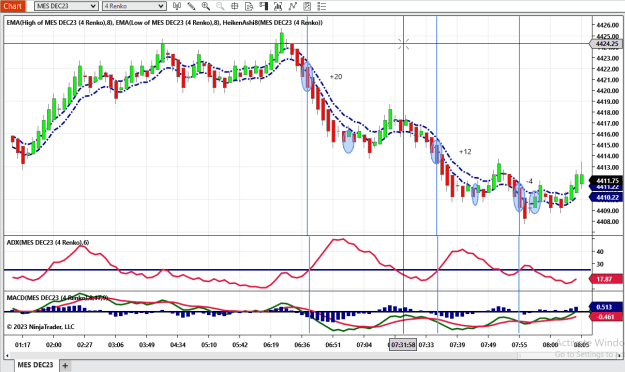Open chart Properties list icon
625x372 pixels.
[321, 6]
